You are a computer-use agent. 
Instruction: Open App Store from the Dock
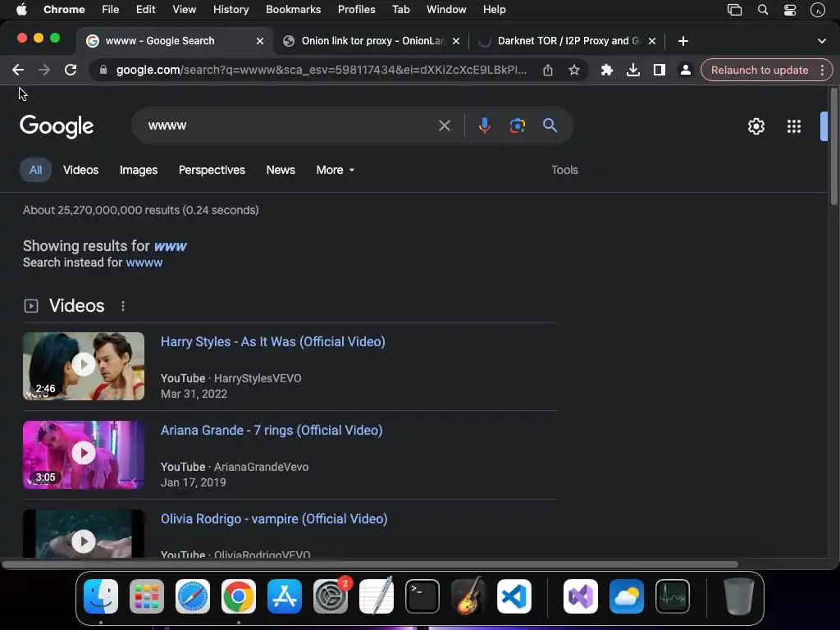285,596
